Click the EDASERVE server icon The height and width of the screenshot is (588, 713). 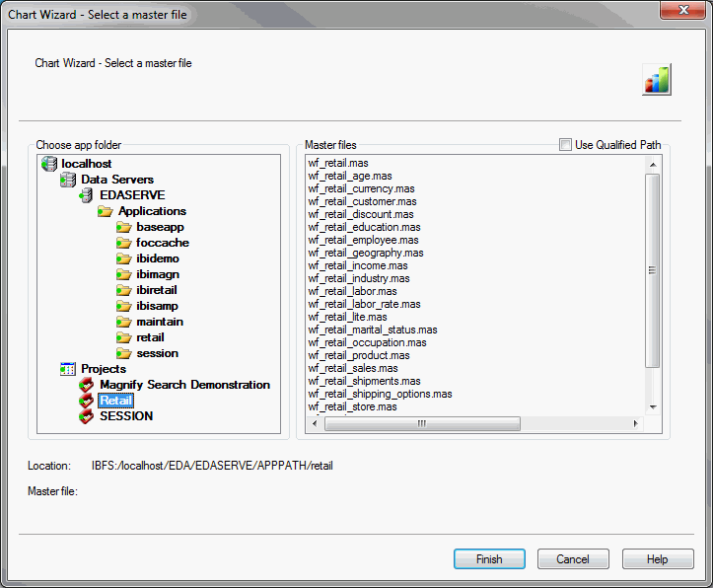(86, 195)
